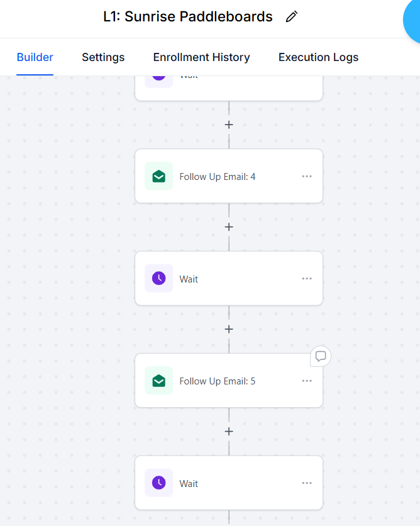Add a step below Follow Up Email: 4
The height and width of the screenshot is (526, 420).
[x=229, y=227]
